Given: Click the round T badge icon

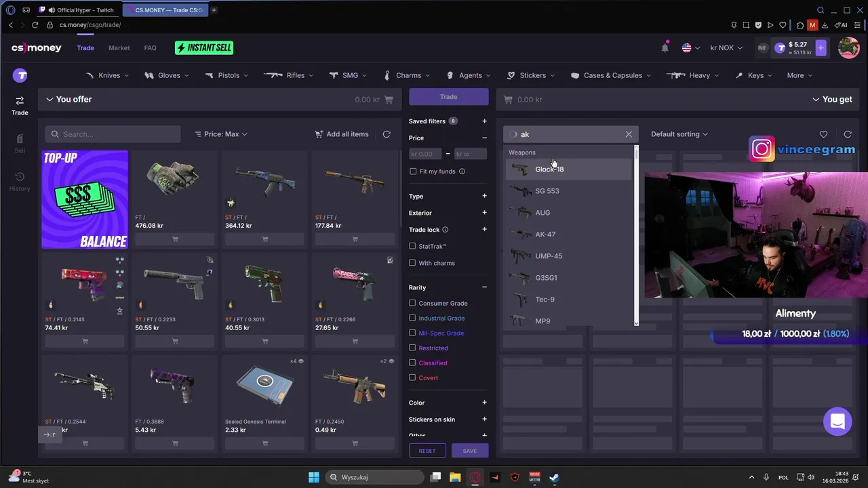Looking at the screenshot, I should (x=20, y=75).
